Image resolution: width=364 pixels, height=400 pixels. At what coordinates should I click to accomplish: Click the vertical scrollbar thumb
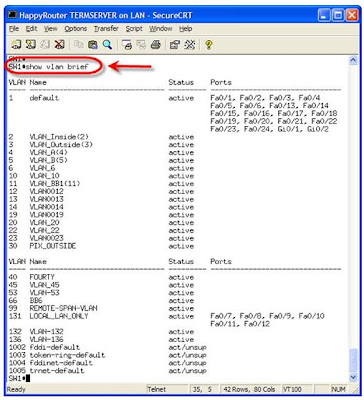tap(353, 359)
